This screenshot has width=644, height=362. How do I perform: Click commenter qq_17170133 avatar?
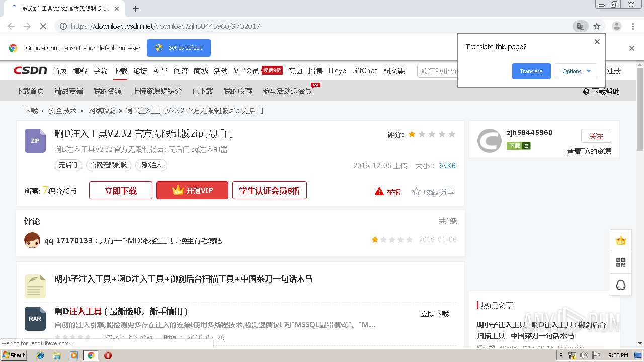(32, 240)
